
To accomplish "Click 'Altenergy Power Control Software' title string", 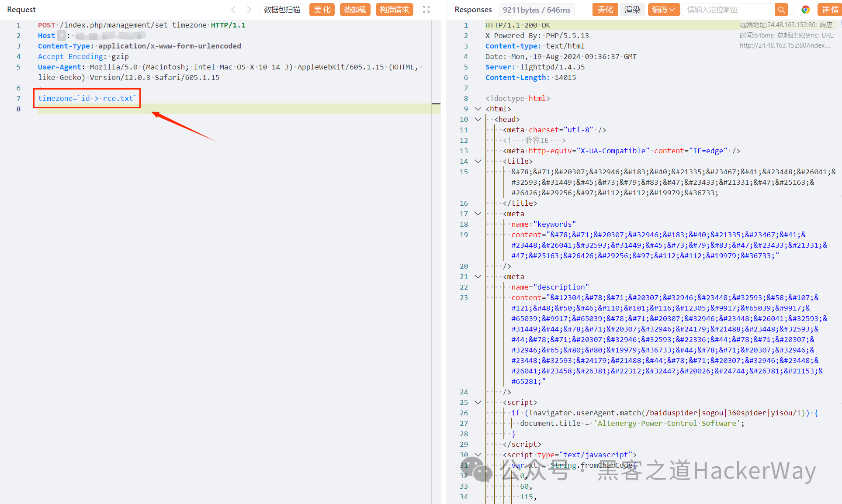I will click(667, 423).
